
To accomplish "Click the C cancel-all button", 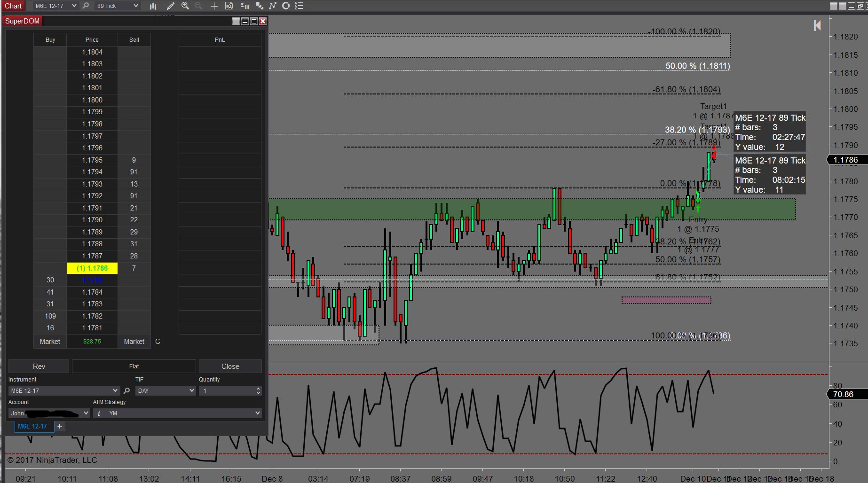I will click(x=158, y=342).
